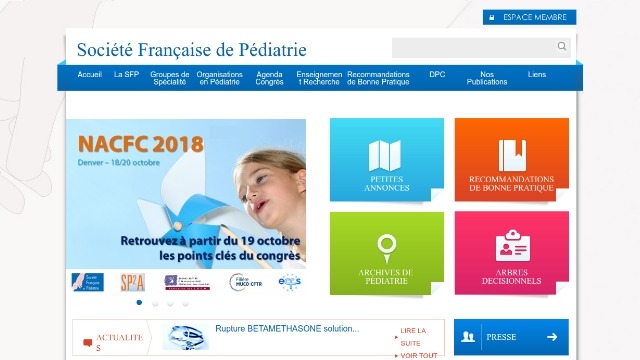Open Agenda Congrès menu item
This screenshot has width=640, height=360.
click(x=269, y=78)
